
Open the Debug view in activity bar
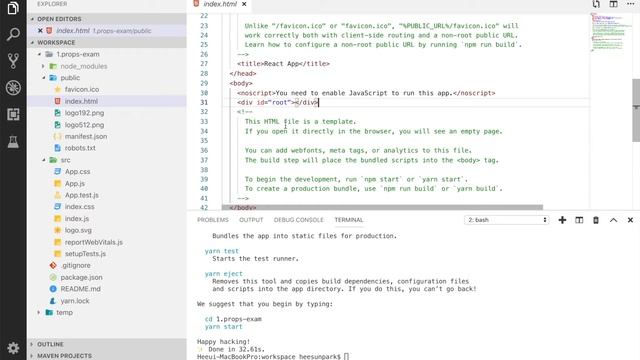[x=13, y=88]
